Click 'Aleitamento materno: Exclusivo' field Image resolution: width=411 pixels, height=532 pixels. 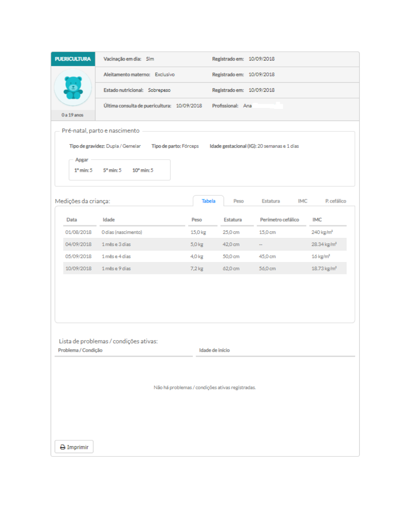coord(139,75)
